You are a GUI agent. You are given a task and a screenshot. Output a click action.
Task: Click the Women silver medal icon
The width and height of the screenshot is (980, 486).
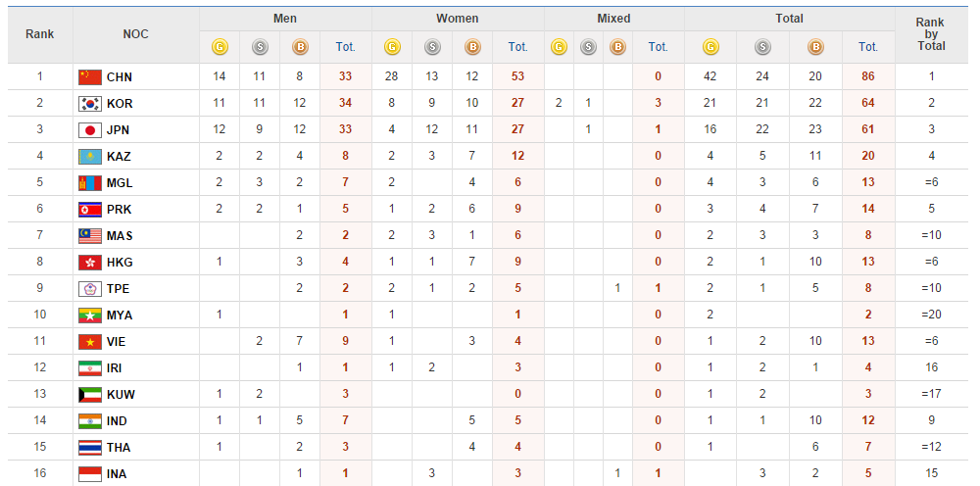coord(432,46)
